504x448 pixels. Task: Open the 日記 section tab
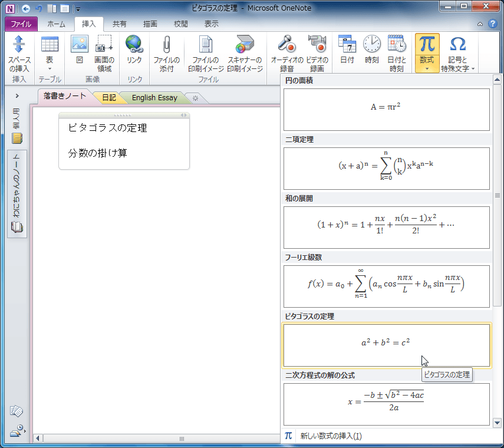(x=109, y=98)
